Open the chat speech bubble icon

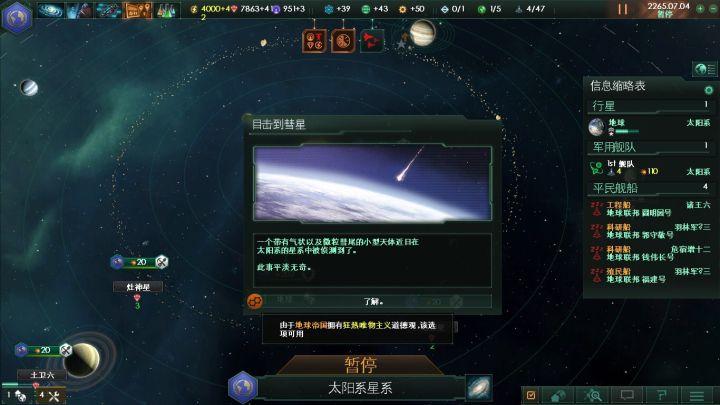coord(627,395)
